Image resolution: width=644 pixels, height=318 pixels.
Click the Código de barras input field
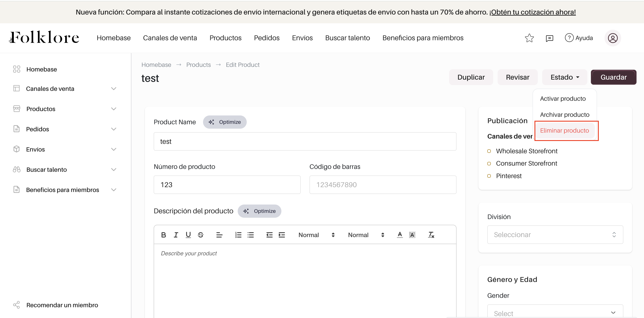[383, 185]
